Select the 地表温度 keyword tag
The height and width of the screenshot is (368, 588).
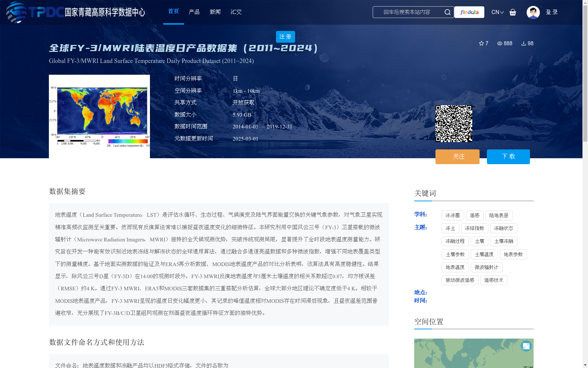[455, 267]
